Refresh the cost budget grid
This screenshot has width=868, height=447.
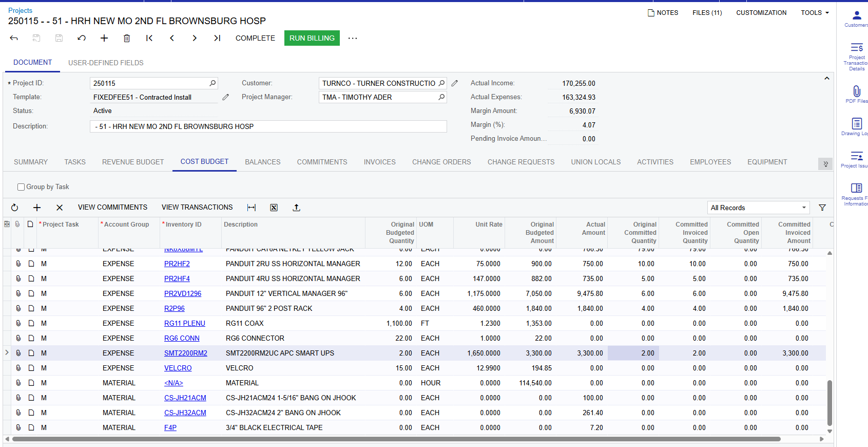tap(14, 208)
